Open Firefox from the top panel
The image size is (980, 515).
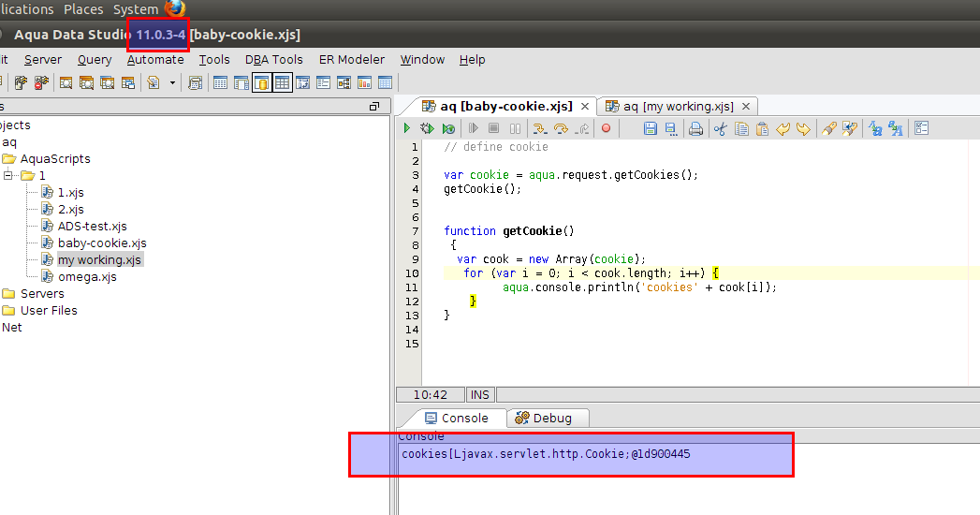175,9
